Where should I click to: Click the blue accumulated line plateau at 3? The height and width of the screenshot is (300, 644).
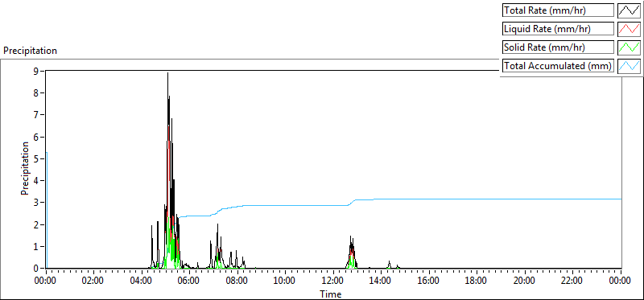(x=493, y=199)
